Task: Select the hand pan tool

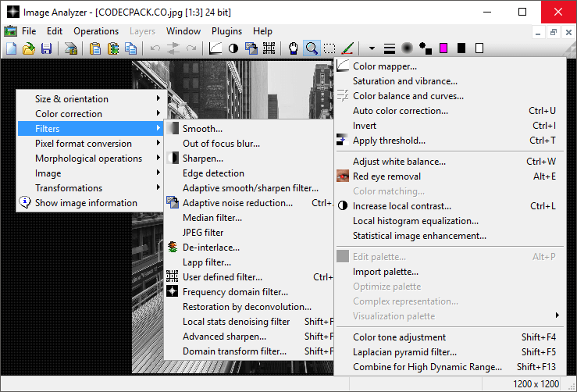Action: click(x=294, y=48)
